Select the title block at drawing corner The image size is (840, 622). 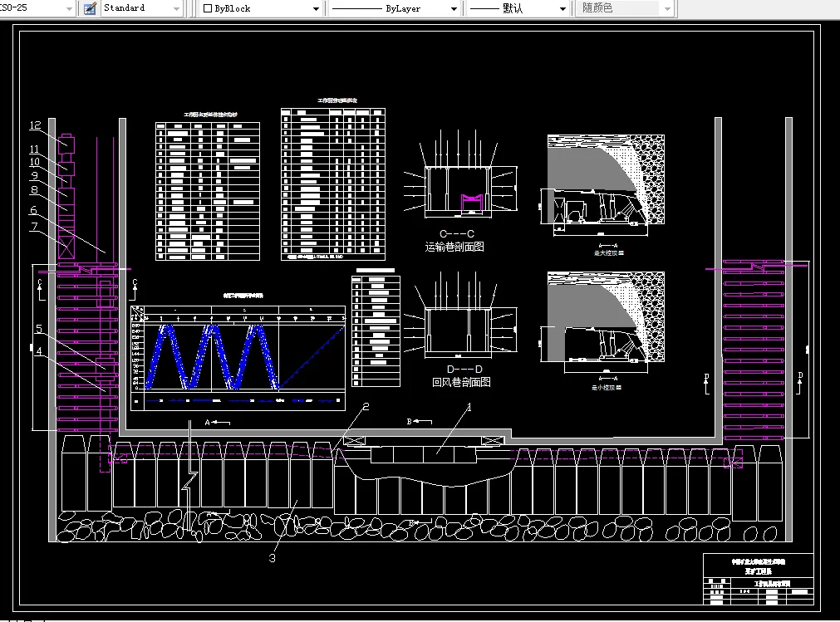758,579
